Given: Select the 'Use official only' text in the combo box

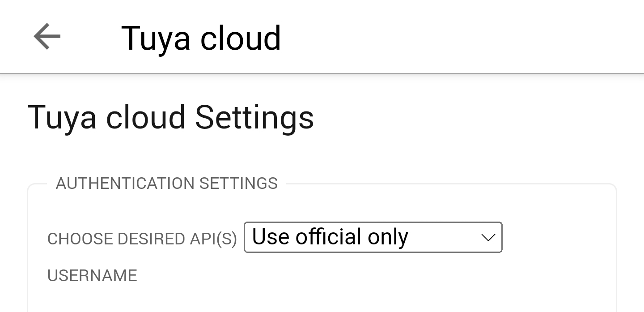Looking at the screenshot, I should point(330,237).
